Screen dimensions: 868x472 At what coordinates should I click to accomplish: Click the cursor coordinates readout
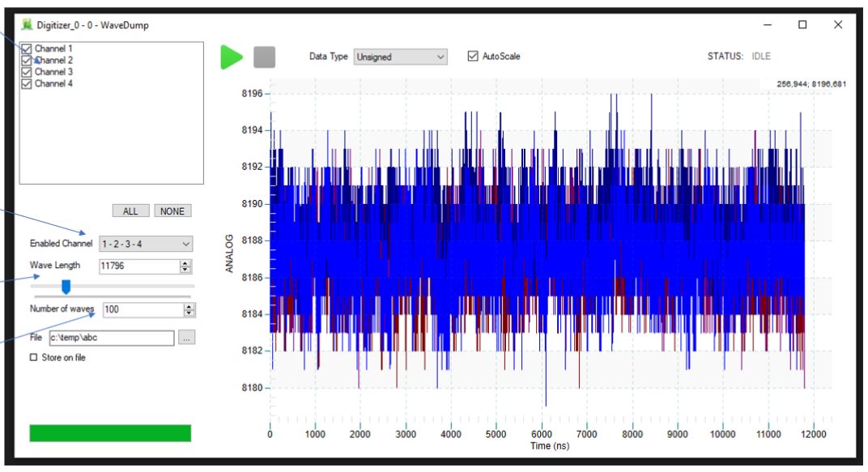[x=811, y=84]
